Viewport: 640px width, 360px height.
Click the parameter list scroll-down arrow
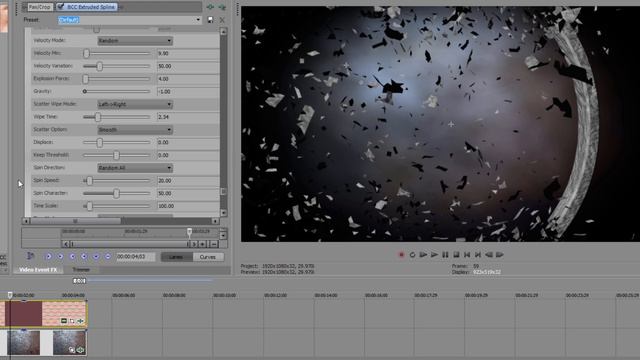(223, 213)
